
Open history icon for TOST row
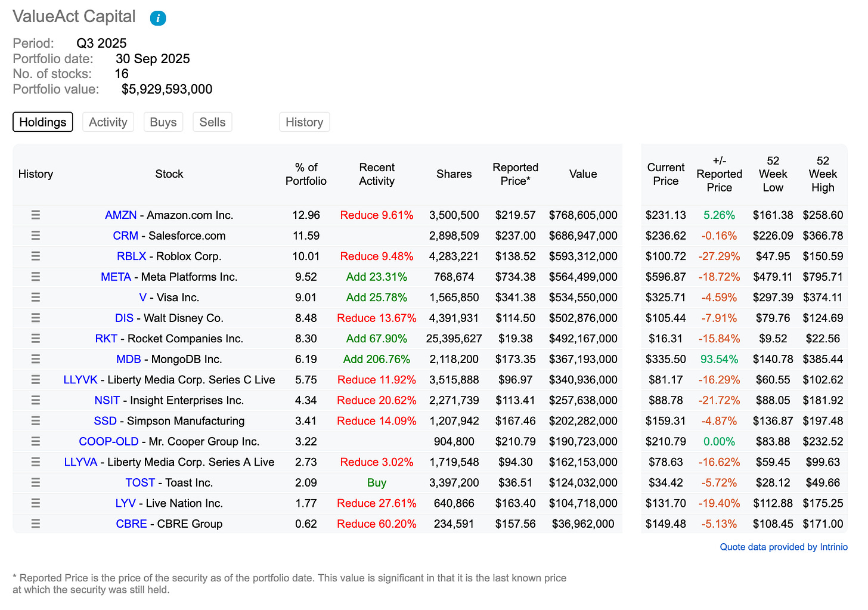point(36,482)
